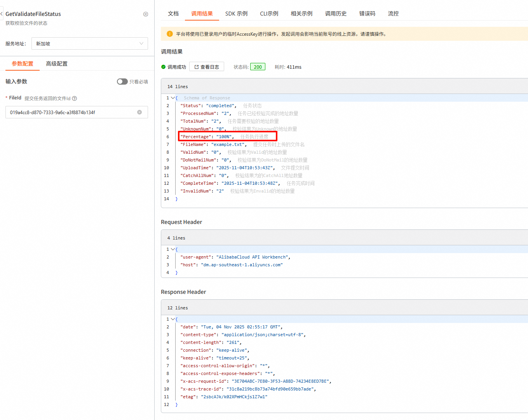Click the 查看日志 button

click(207, 67)
